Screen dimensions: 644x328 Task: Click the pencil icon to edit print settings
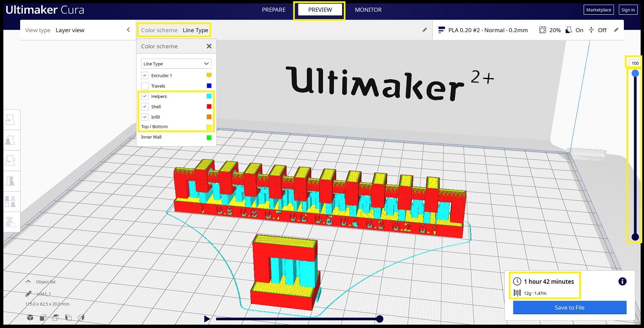(x=616, y=30)
